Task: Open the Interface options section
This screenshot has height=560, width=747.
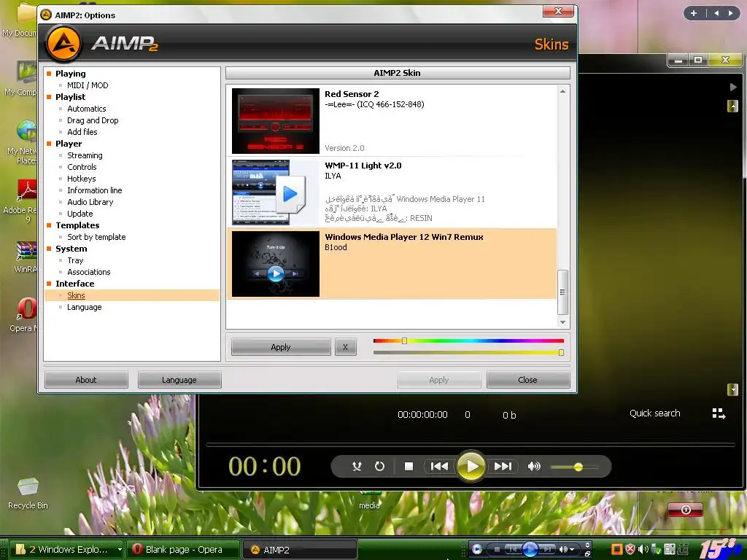Action: click(x=75, y=284)
